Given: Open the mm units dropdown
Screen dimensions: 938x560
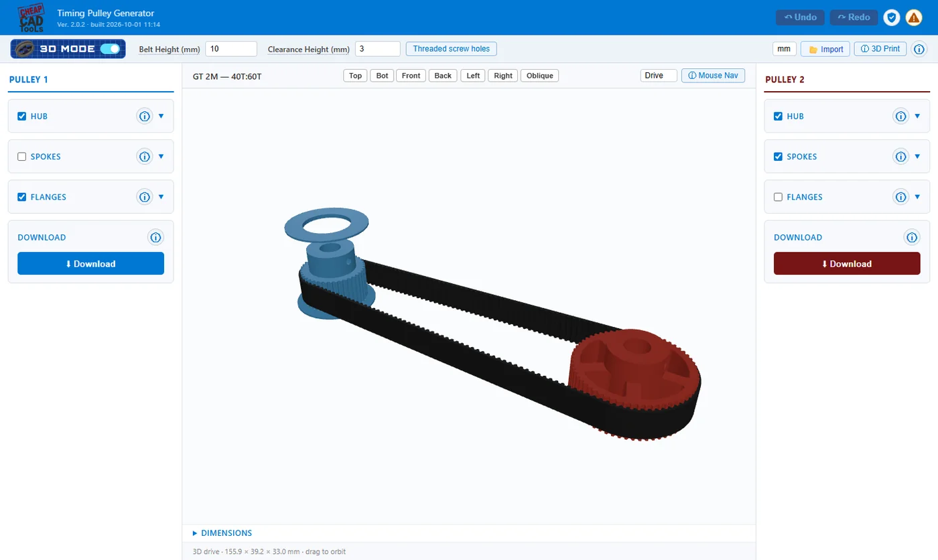Looking at the screenshot, I should (x=785, y=49).
